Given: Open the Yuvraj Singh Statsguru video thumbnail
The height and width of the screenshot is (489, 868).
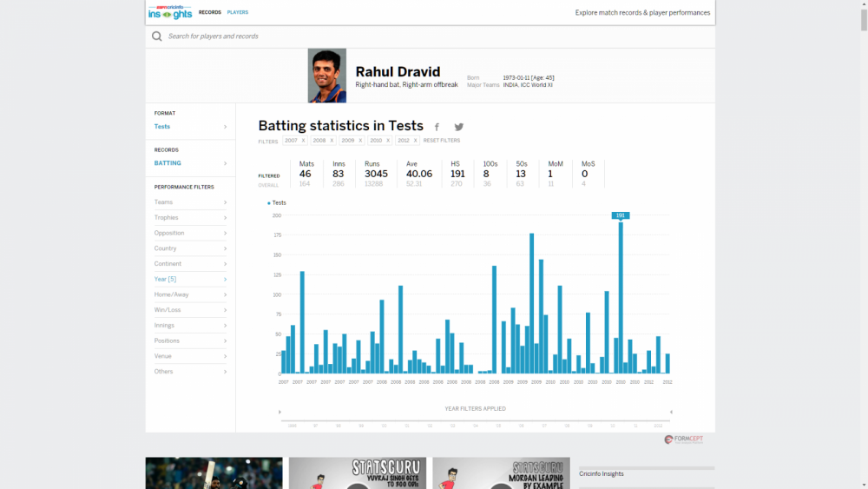Looking at the screenshot, I should [x=358, y=473].
